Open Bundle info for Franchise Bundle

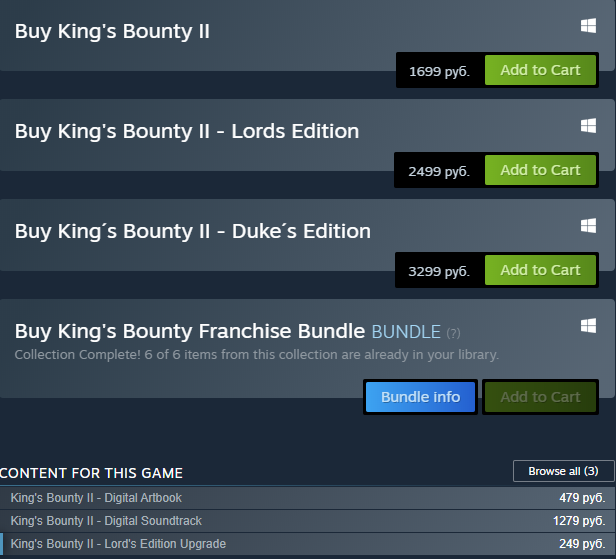click(420, 397)
